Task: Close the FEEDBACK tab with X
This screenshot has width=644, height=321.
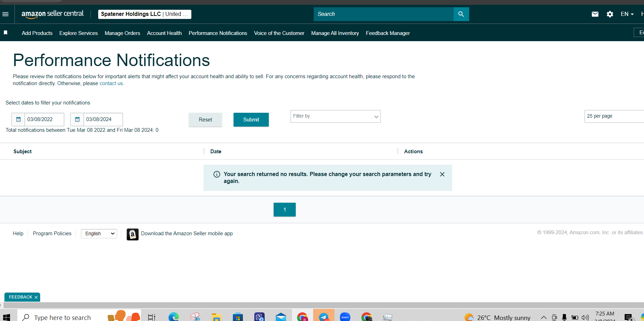Action: 36,297
